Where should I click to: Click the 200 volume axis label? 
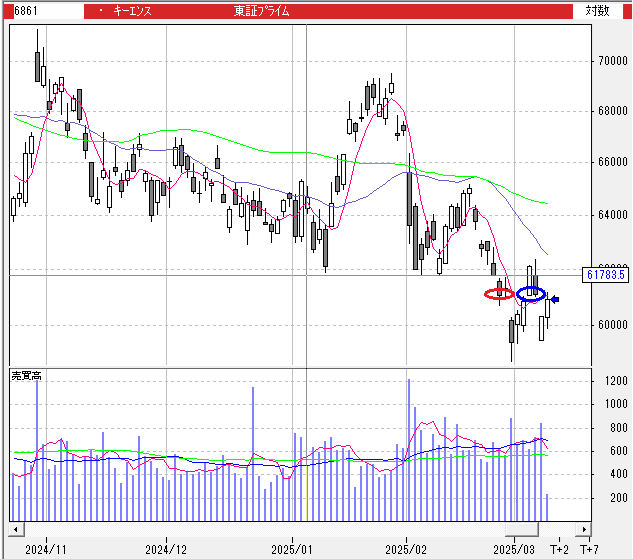pos(618,498)
